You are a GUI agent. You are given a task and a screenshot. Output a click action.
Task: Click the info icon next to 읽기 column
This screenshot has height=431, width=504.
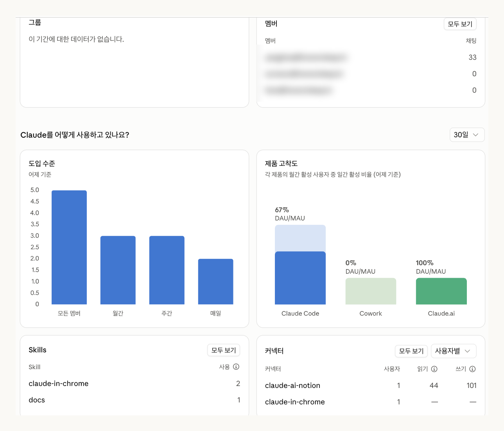434,369
